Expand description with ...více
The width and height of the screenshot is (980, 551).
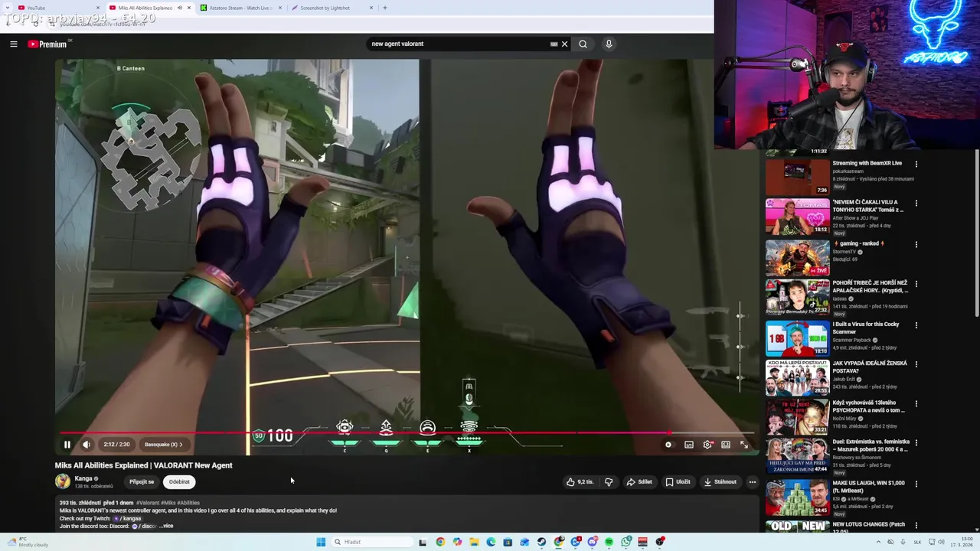point(166,526)
